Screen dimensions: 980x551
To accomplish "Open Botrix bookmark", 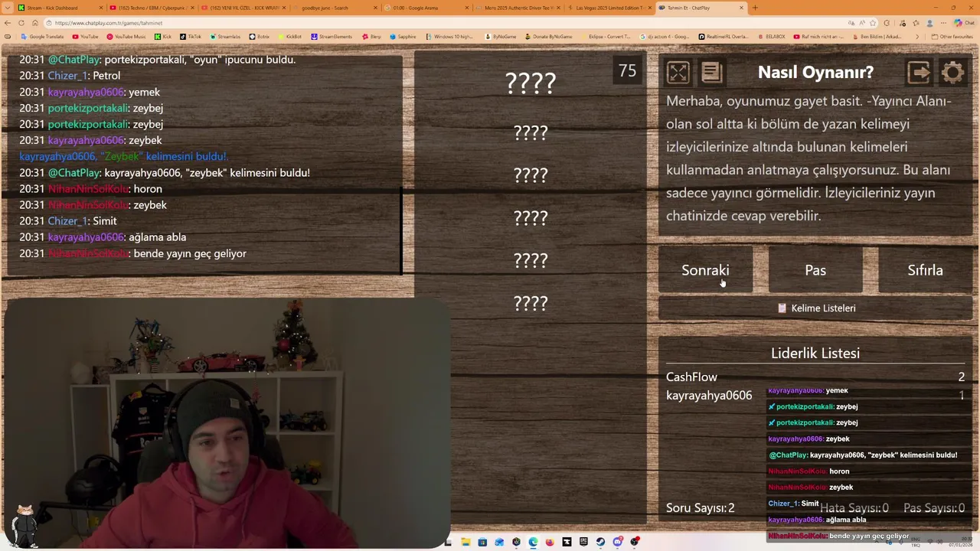I will pyautogui.click(x=260, y=37).
